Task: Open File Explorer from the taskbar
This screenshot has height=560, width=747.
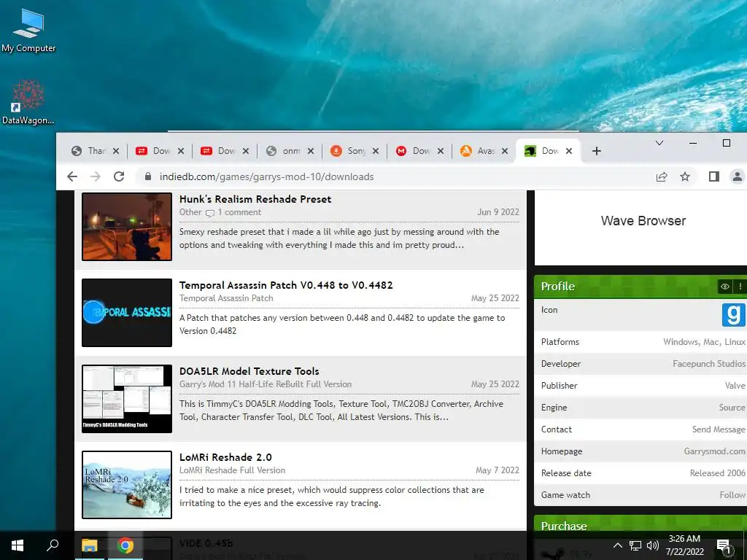Action: pyautogui.click(x=89, y=545)
